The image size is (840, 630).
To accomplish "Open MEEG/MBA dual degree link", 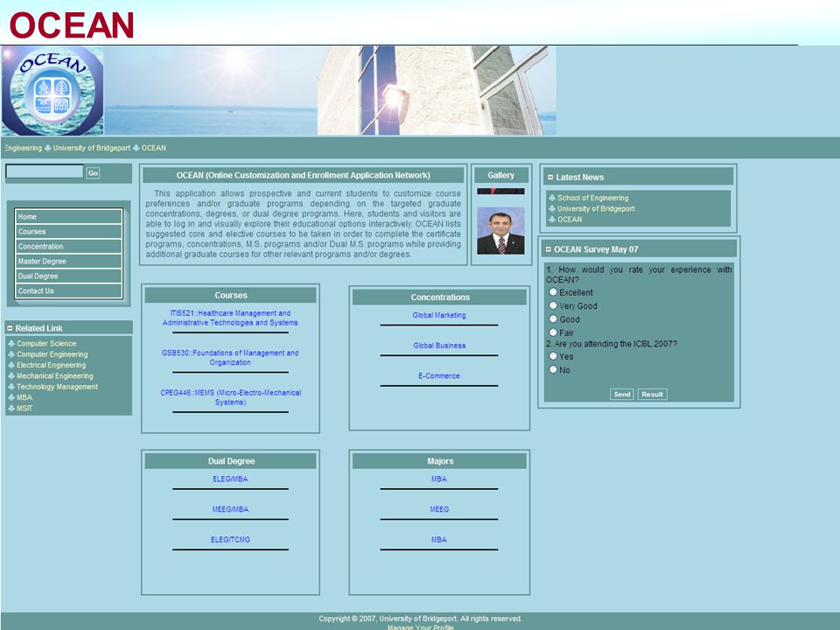I will point(230,509).
